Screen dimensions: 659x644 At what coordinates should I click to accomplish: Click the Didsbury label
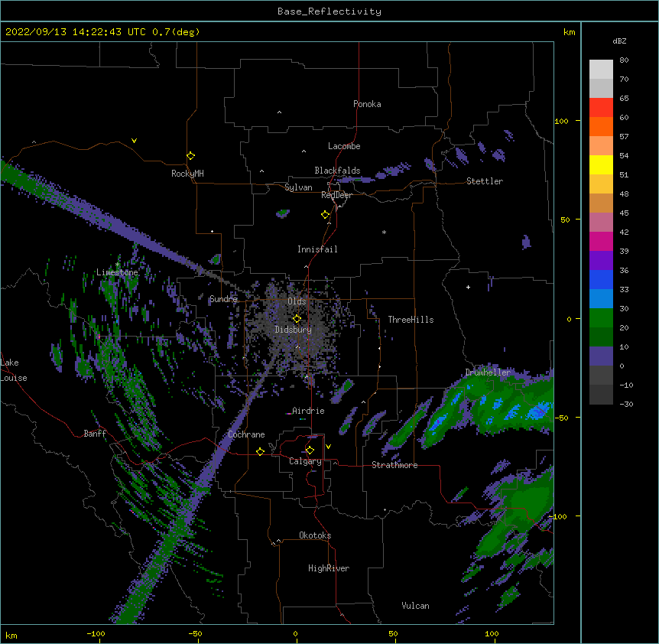(x=293, y=330)
